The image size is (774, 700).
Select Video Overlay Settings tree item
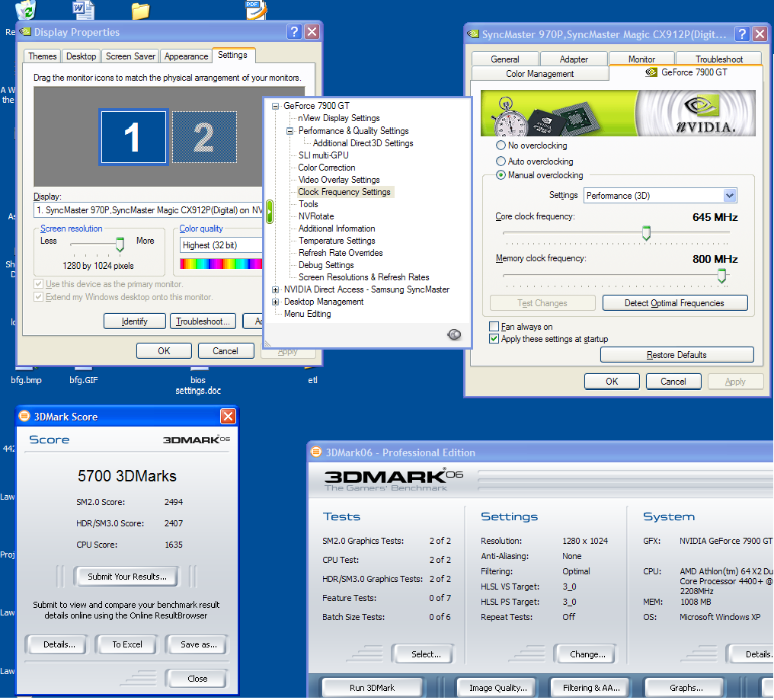[339, 180]
